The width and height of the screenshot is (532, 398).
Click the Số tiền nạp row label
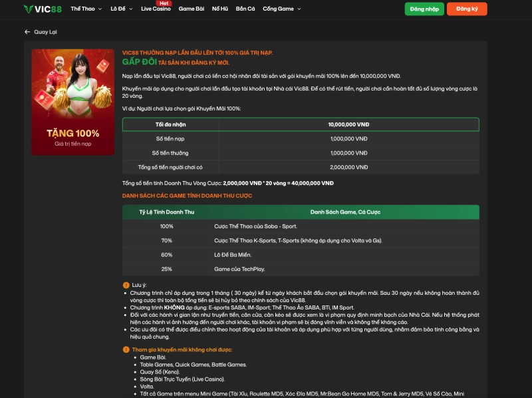click(x=170, y=139)
